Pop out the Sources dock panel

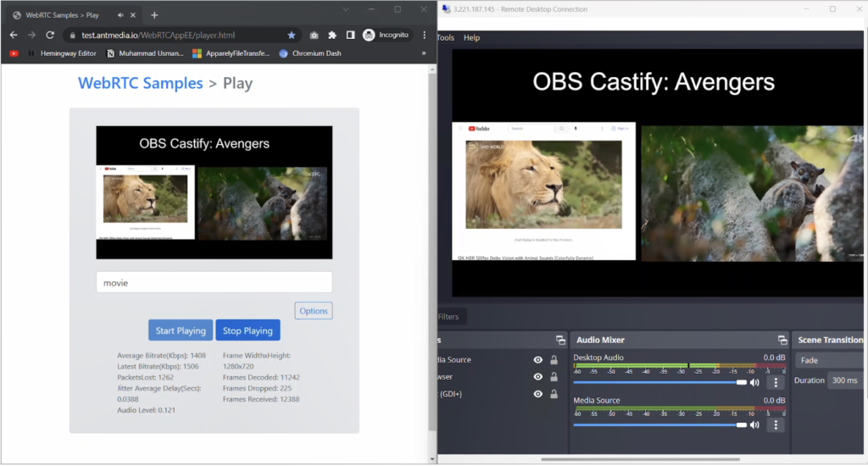[560, 340]
